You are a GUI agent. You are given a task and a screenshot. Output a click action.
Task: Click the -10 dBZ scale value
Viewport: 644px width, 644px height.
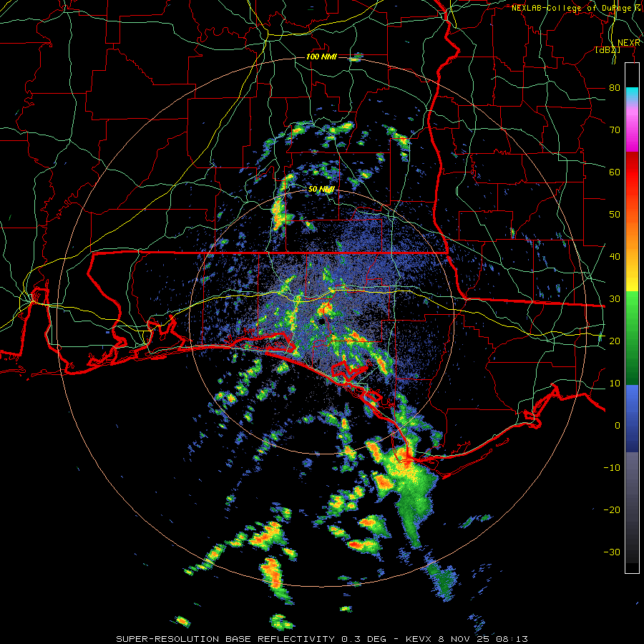(612, 468)
